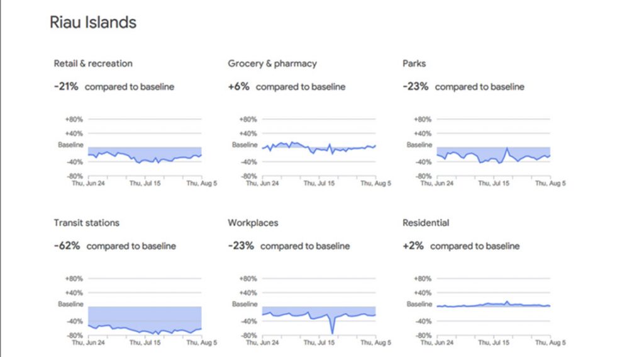Click "Thu, Jul 15" under the Retail chart
The height and width of the screenshot is (357, 644).
[143, 184]
